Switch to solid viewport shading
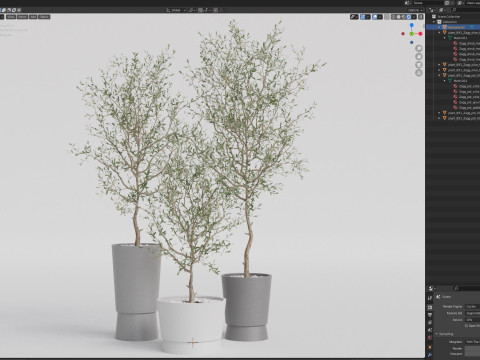Viewport: 480px width, 360px height. [399, 17]
